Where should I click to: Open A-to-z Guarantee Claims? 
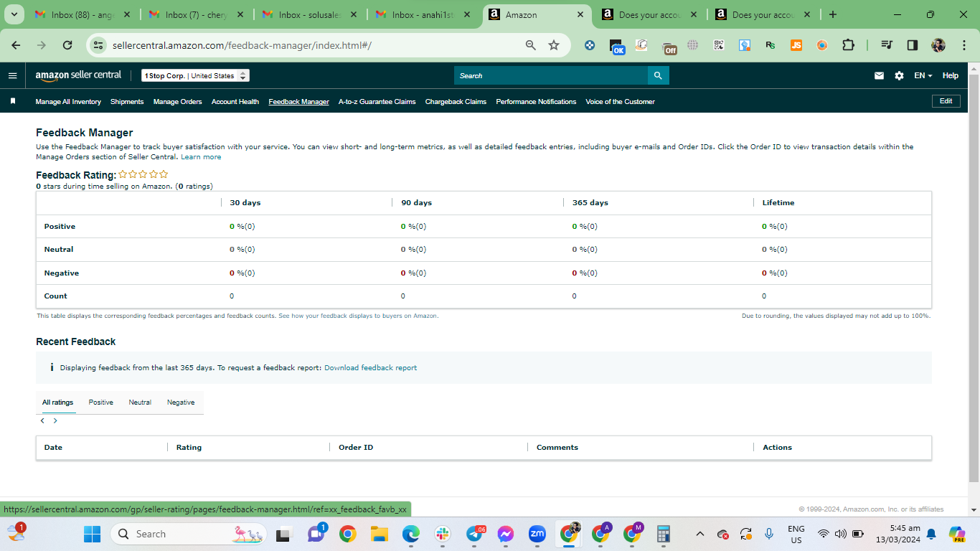click(377, 102)
